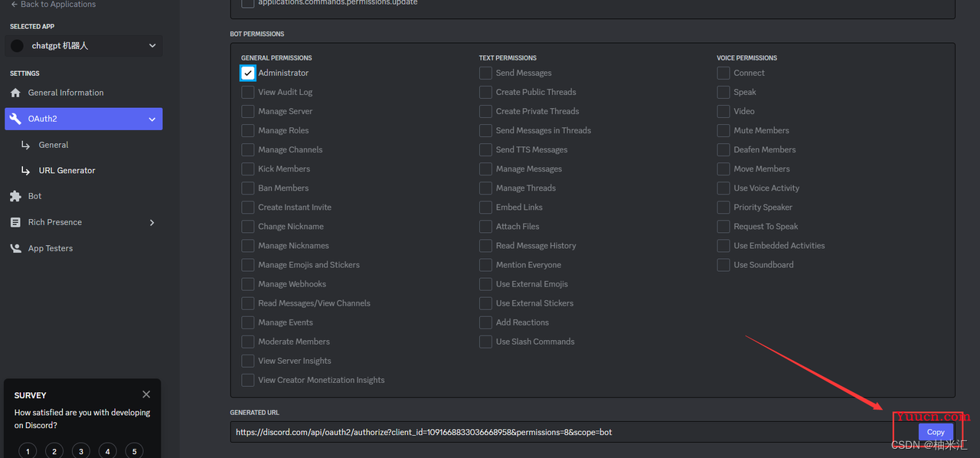Tick the Ban Members checkbox
Image resolution: width=980 pixels, height=458 pixels.
248,188
